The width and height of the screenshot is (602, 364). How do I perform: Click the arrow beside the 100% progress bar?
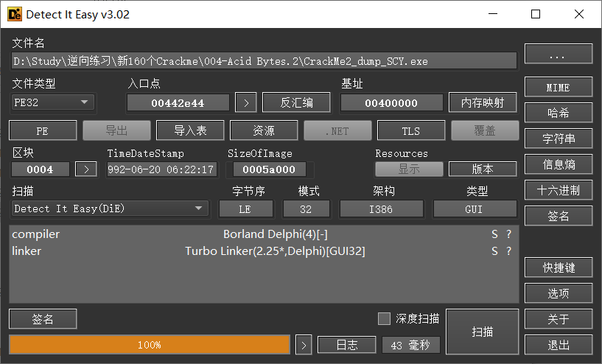pyautogui.click(x=304, y=345)
